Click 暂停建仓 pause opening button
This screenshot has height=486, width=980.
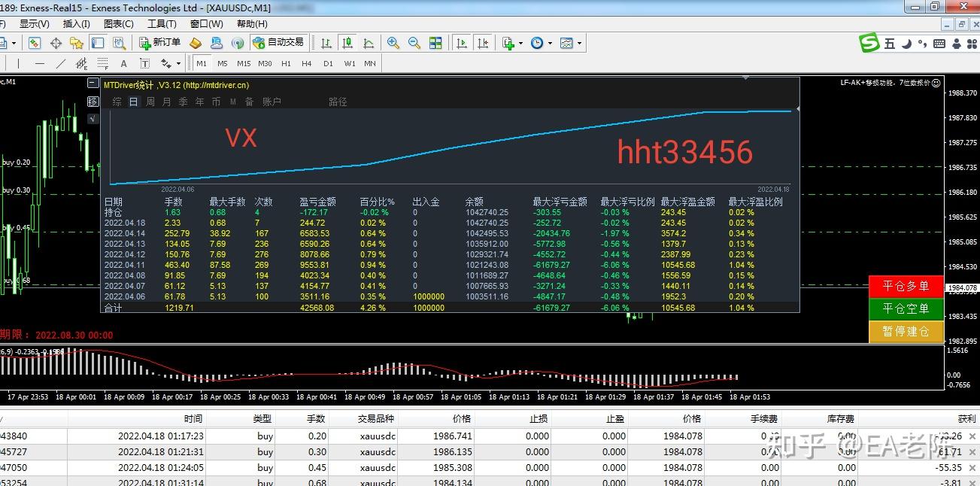coord(906,332)
